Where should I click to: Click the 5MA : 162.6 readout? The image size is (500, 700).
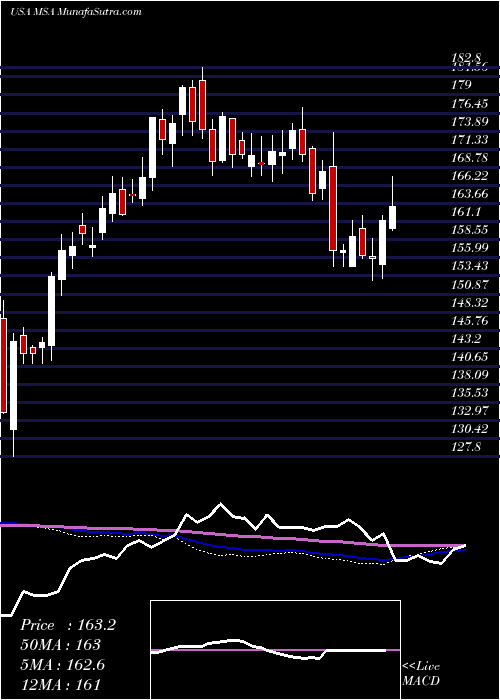tap(62, 664)
